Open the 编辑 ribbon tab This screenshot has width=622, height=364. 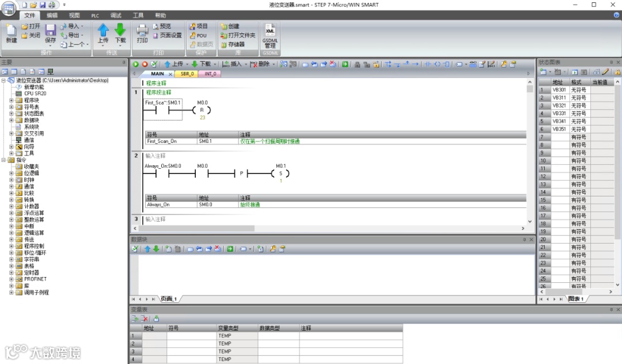point(52,16)
